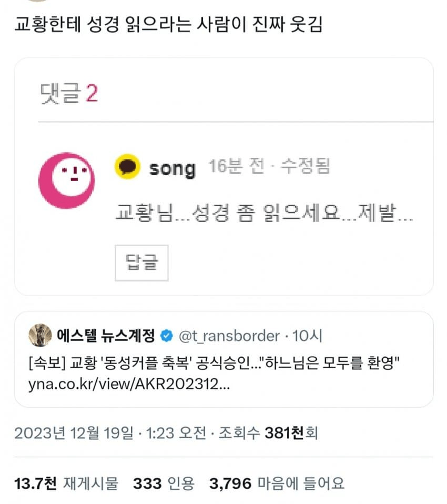Click the yellow KakaoTalk speech bubble icon
The height and width of the screenshot is (504, 447).
(x=128, y=168)
